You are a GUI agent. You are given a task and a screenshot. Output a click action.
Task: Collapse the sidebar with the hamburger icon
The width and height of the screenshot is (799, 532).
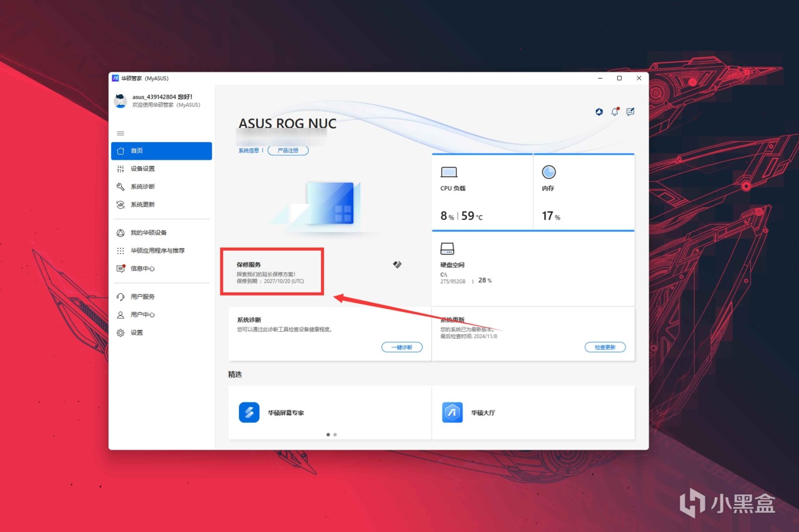coord(120,133)
